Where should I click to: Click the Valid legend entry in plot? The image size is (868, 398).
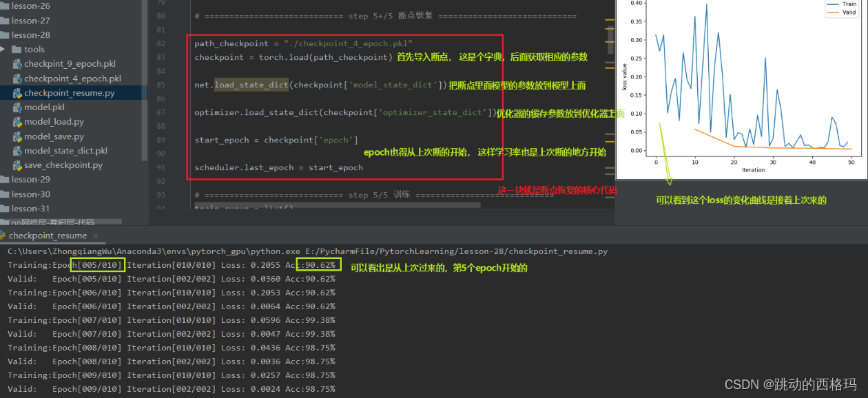coord(841,12)
